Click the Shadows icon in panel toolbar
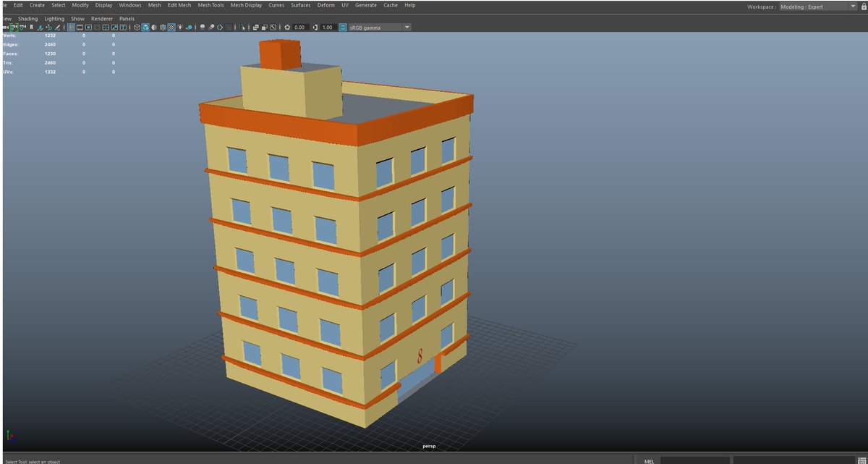The width and height of the screenshot is (868, 464). point(189,28)
